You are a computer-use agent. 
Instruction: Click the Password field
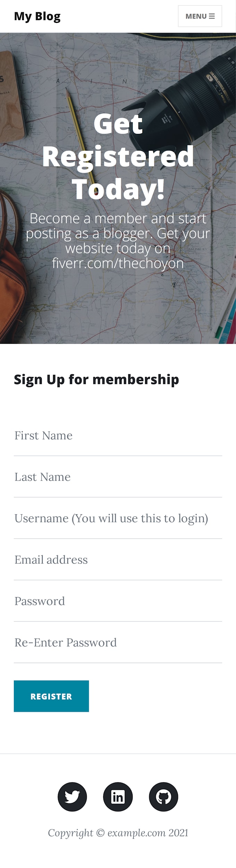click(x=118, y=601)
